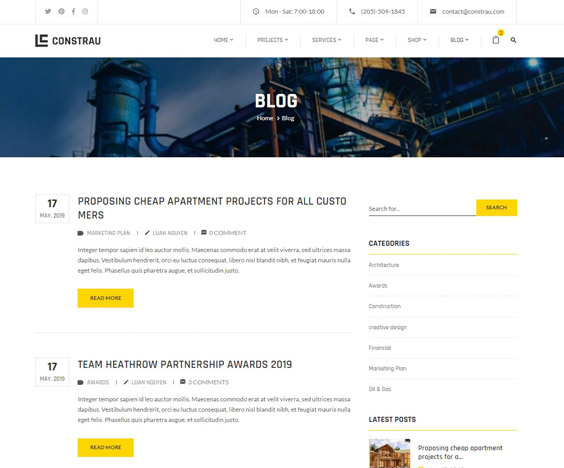Click comment icon beside 3 Comments
This screenshot has height=468, width=564.
(x=183, y=382)
